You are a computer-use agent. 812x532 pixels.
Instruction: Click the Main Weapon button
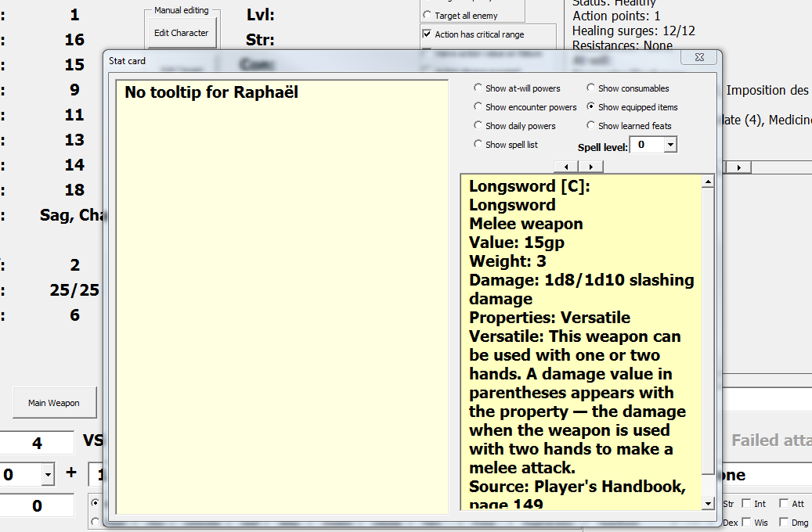tap(54, 403)
